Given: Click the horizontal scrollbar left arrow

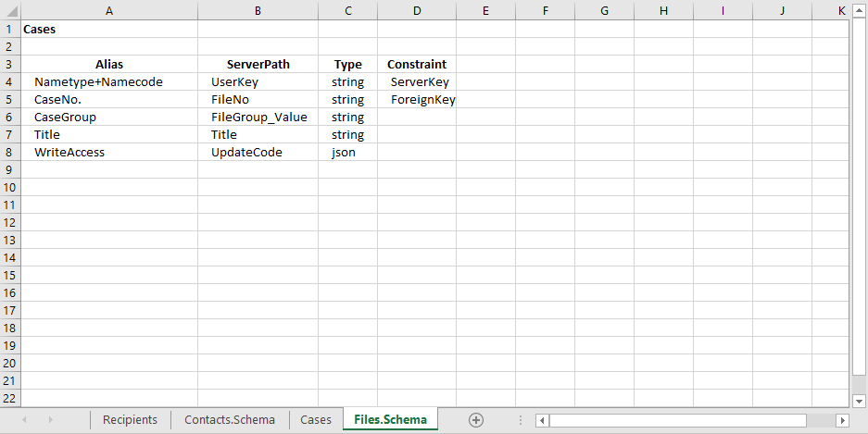Looking at the screenshot, I should (x=542, y=420).
